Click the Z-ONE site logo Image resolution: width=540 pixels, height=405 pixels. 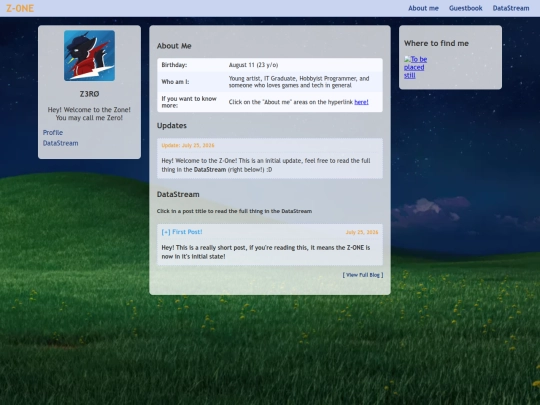(x=20, y=8)
